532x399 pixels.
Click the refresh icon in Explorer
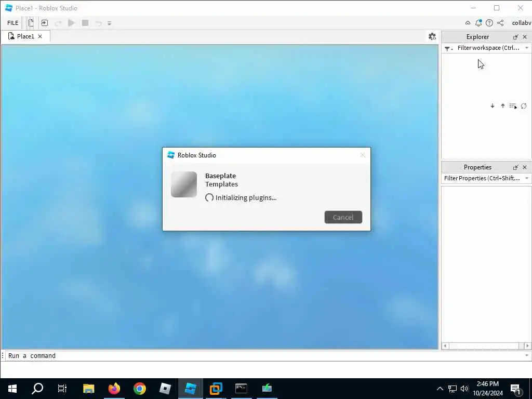[x=524, y=106]
